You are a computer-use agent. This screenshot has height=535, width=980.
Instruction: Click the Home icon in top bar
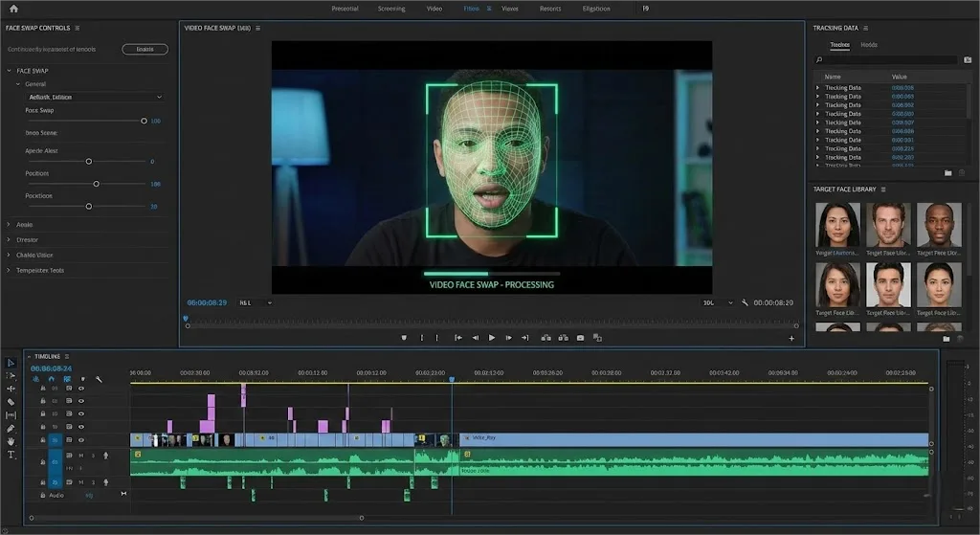click(x=13, y=9)
